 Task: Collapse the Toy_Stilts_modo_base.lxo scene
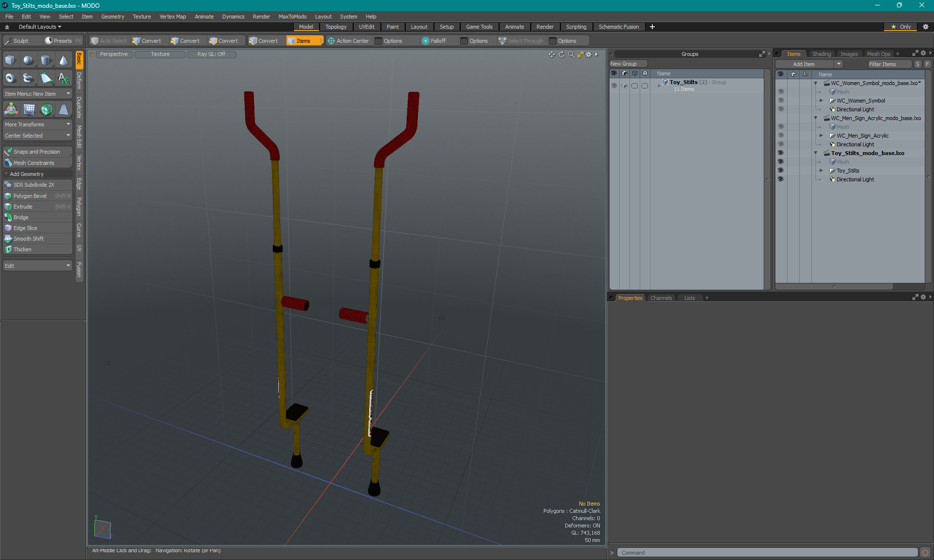816,153
